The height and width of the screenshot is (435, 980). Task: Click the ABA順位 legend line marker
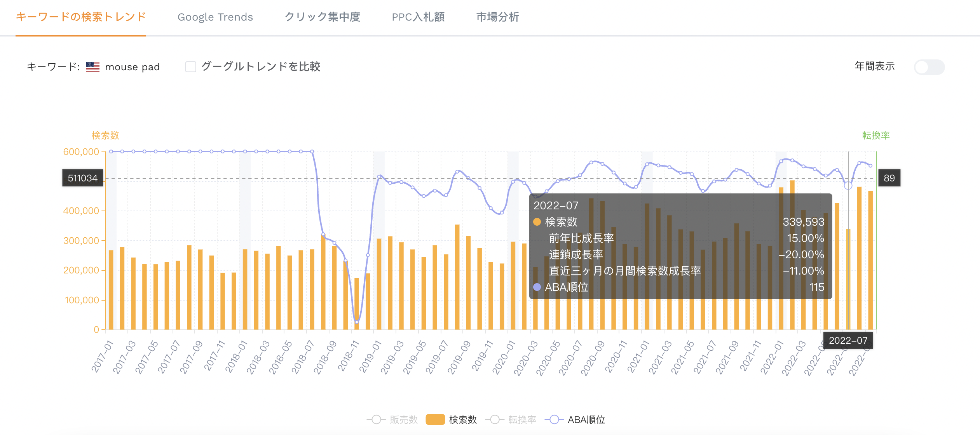point(554,419)
